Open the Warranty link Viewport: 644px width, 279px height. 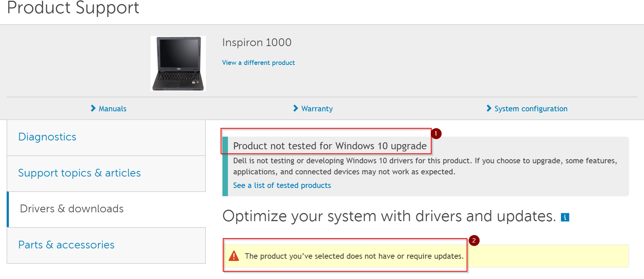[x=317, y=109]
